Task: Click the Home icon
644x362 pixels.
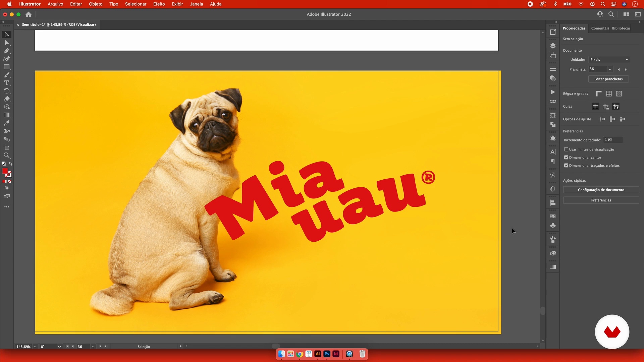Action: point(29,14)
